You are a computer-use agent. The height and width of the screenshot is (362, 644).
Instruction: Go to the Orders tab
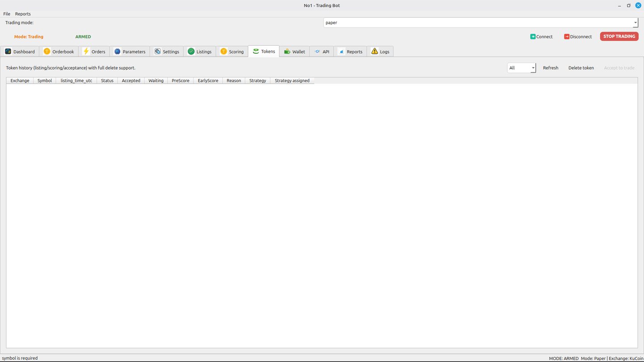(x=94, y=51)
